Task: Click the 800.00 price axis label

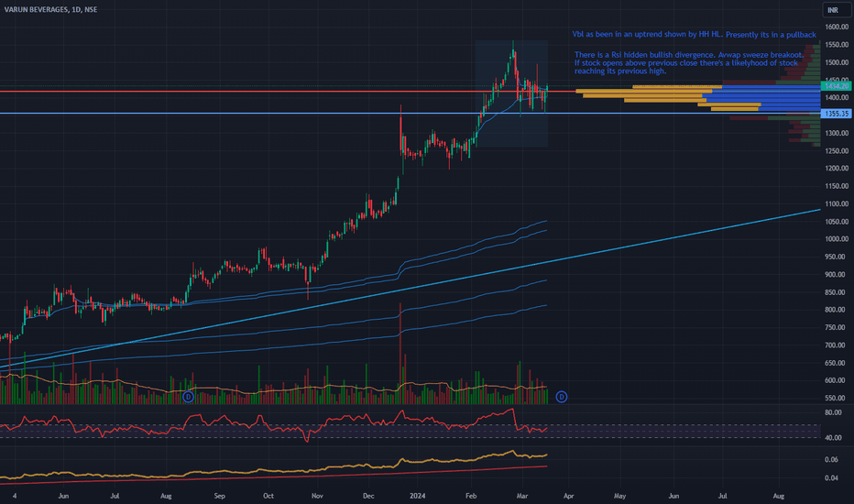Action: coord(837,310)
